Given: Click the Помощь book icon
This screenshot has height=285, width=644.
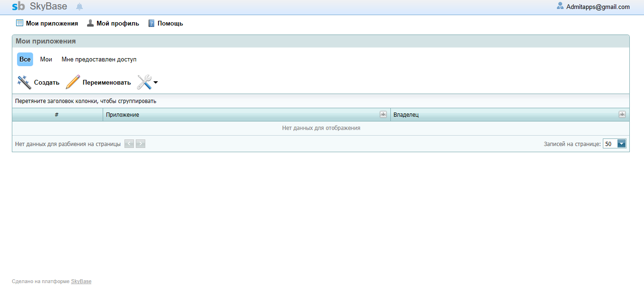Looking at the screenshot, I should pyautogui.click(x=151, y=23).
